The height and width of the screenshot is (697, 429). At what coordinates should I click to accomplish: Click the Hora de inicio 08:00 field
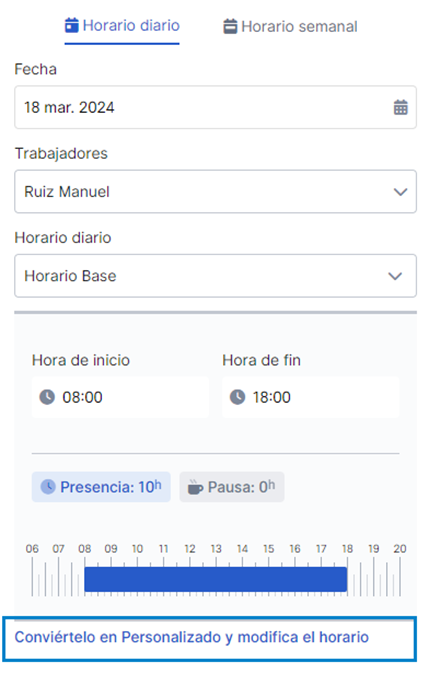(120, 397)
